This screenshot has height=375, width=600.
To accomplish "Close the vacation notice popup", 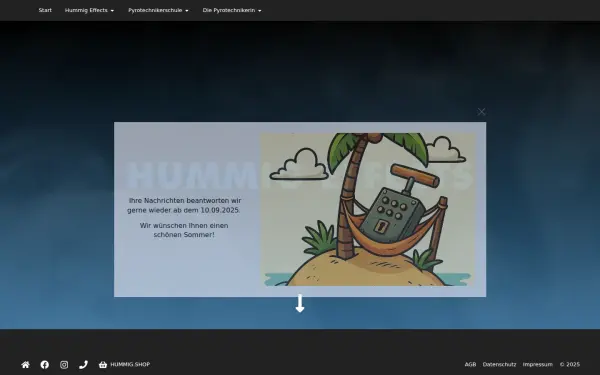I will (x=481, y=112).
